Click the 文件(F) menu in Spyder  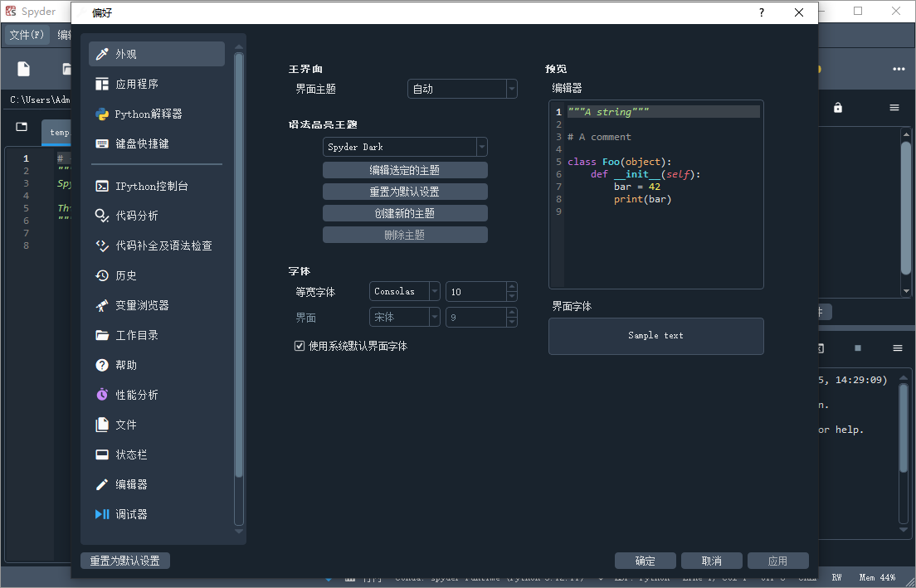click(x=27, y=35)
